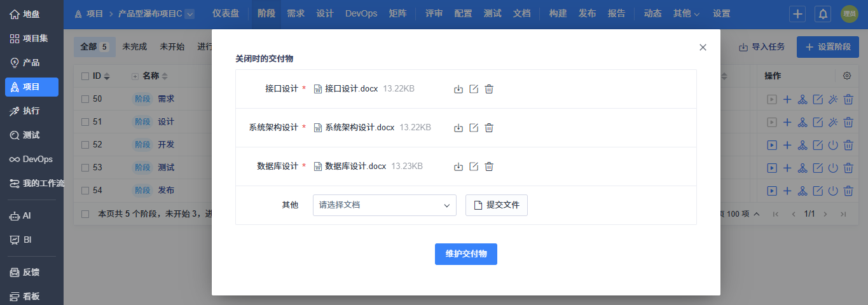Expand the 产品型瀑布项目C project switcher

pyautogui.click(x=189, y=14)
